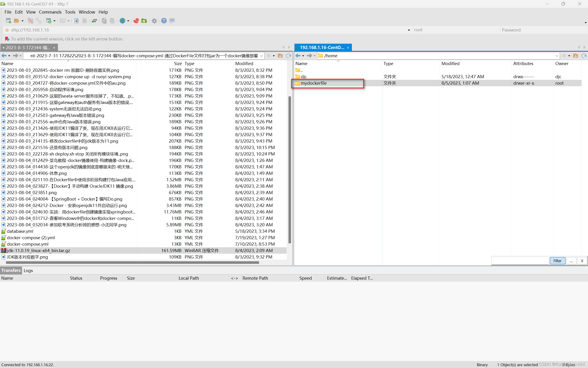Open Options with the gear icon
This screenshot has width=588, height=368.
[x=154, y=21]
